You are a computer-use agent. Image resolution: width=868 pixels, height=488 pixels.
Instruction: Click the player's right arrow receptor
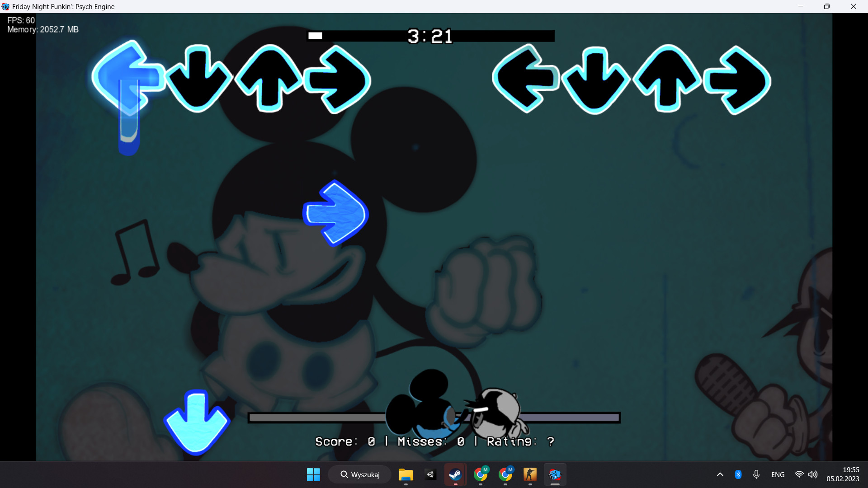coord(737,80)
